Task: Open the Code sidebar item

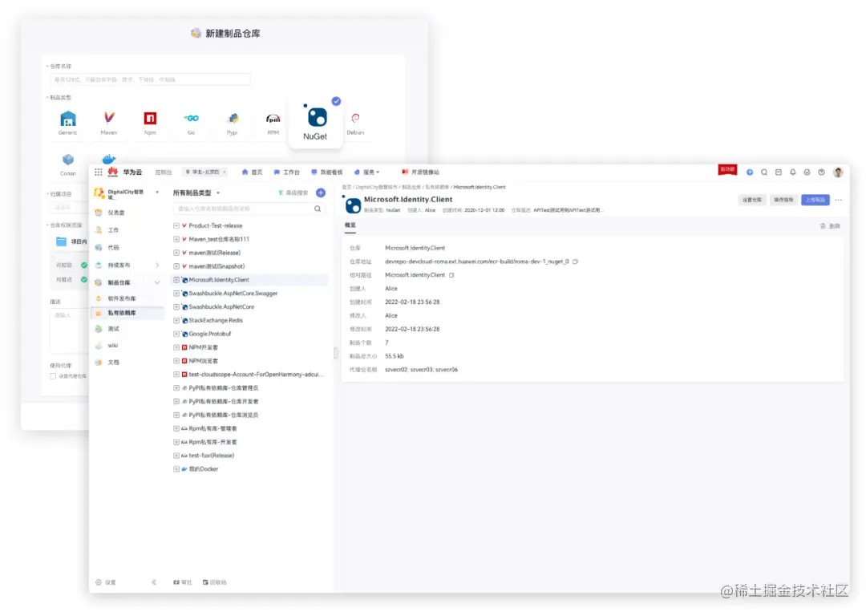Action: [113, 248]
